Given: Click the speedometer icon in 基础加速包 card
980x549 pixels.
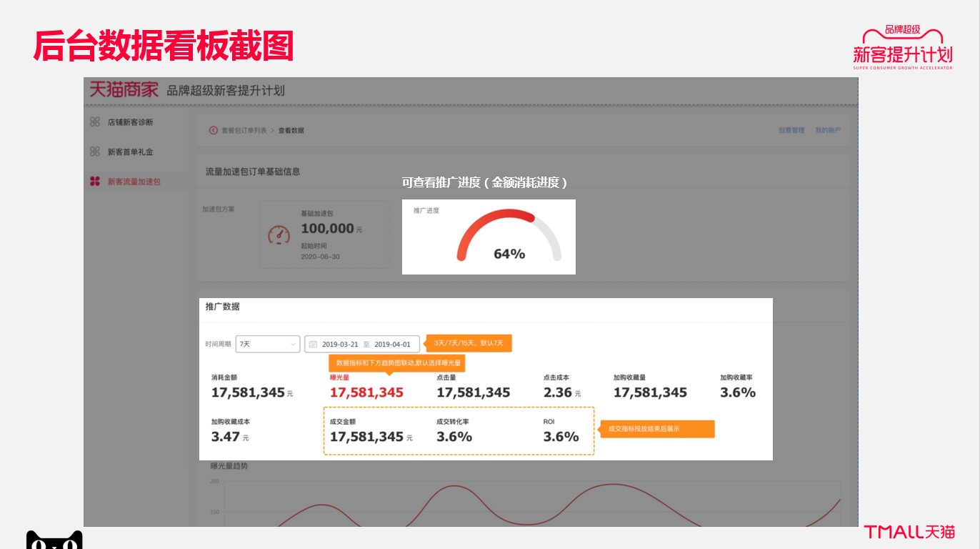Looking at the screenshot, I should [x=279, y=234].
